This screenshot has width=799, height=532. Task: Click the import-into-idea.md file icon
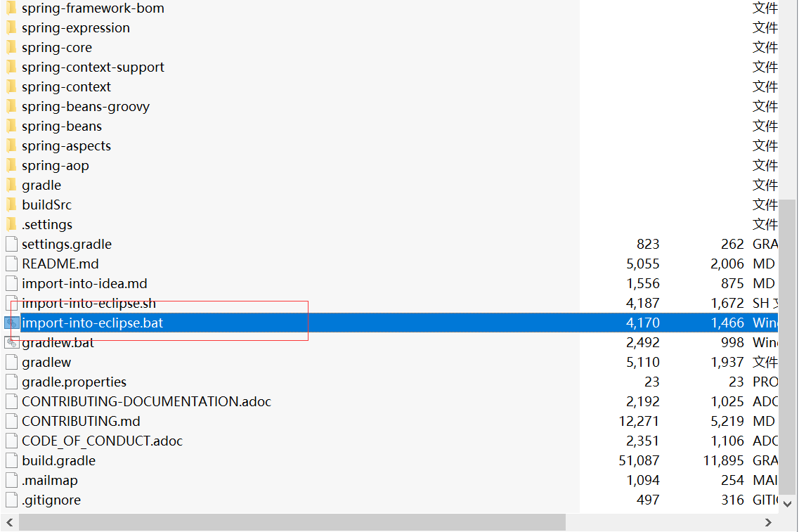click(11, 284)
